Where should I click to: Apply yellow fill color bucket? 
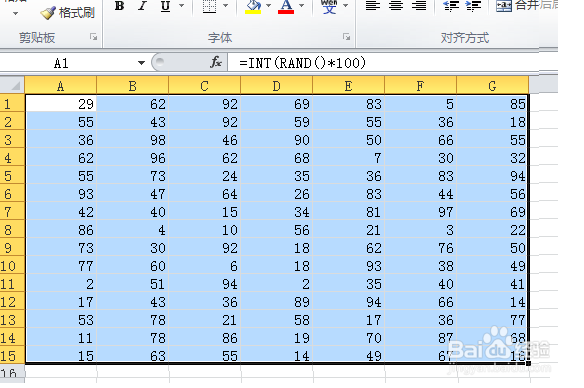pos(253,7)
